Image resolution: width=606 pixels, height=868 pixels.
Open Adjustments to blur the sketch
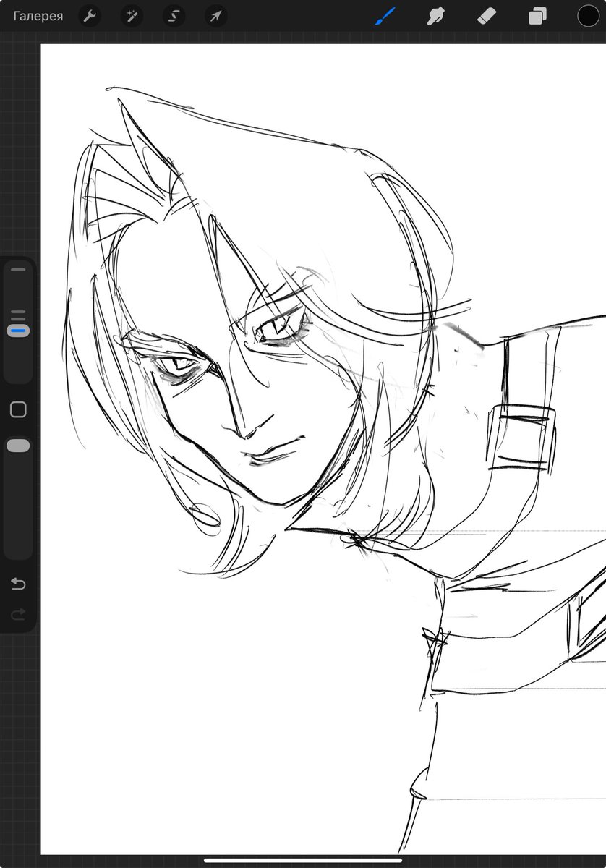click(x=131, y=16)
